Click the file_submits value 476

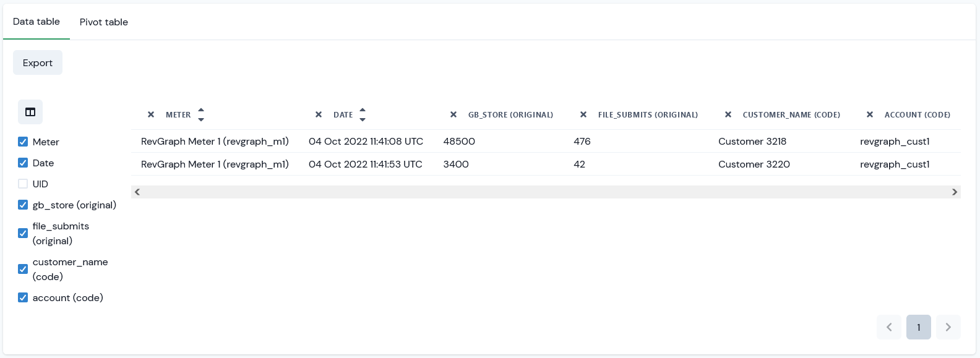[x=582, y=141]
